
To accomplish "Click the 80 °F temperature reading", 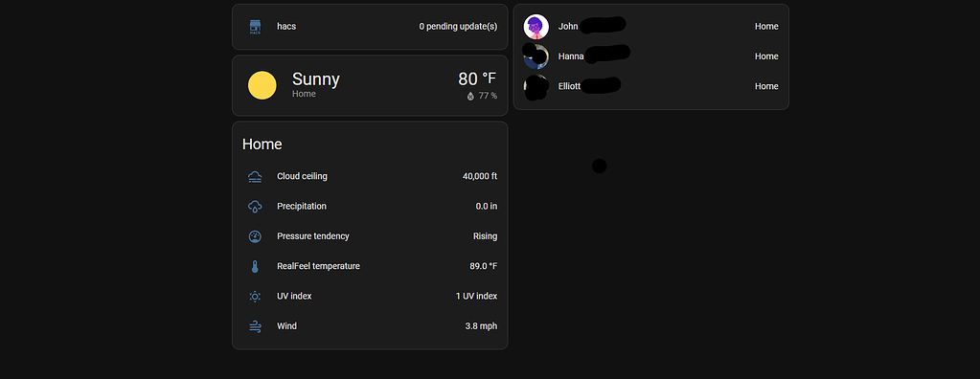I will 477,78.
